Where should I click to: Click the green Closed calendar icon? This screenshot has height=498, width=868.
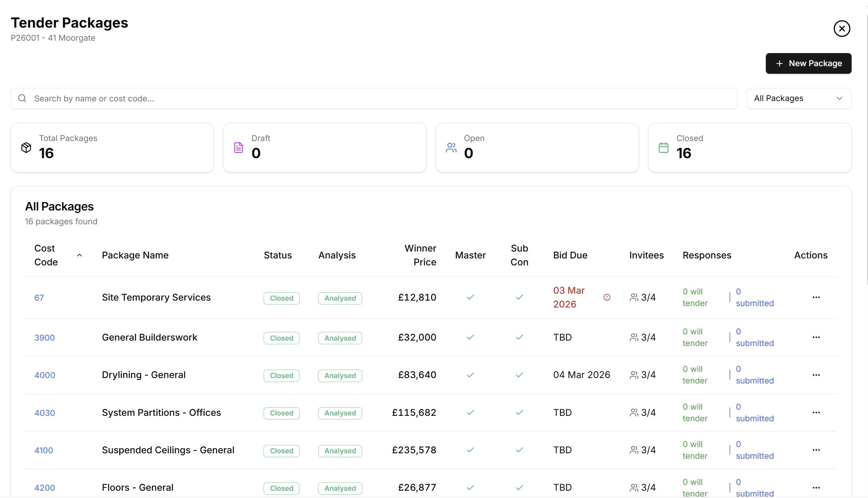[x=663, y=147]
